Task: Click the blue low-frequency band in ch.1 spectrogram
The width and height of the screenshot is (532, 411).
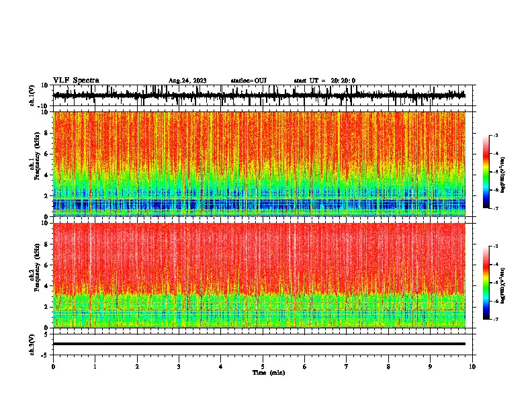Action: [x=259, y=204]
